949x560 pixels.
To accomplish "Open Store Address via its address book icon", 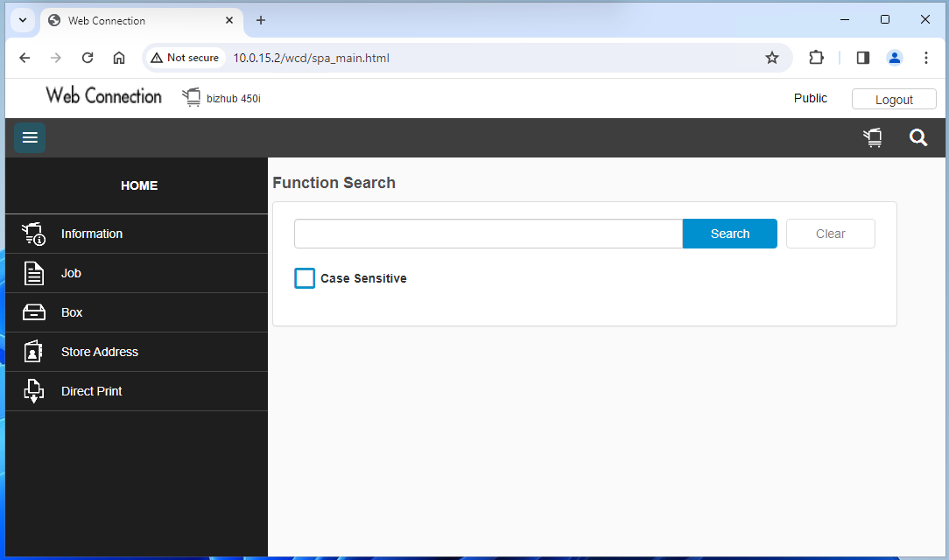I will [x=32, y=352].
